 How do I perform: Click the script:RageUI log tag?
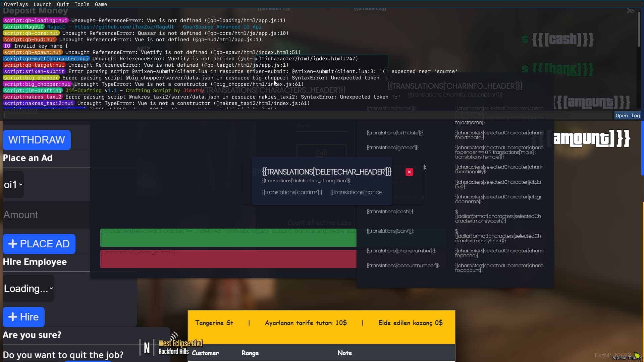click(x=23, y=27)
